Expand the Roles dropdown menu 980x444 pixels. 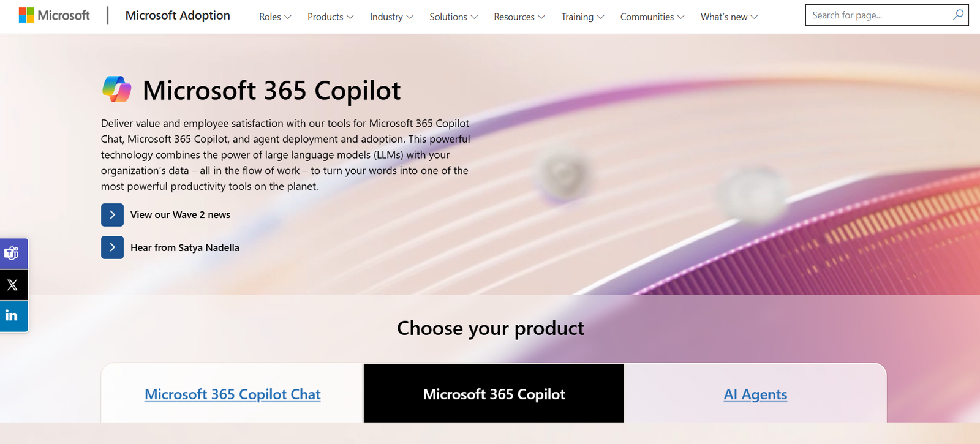[275, 17]
